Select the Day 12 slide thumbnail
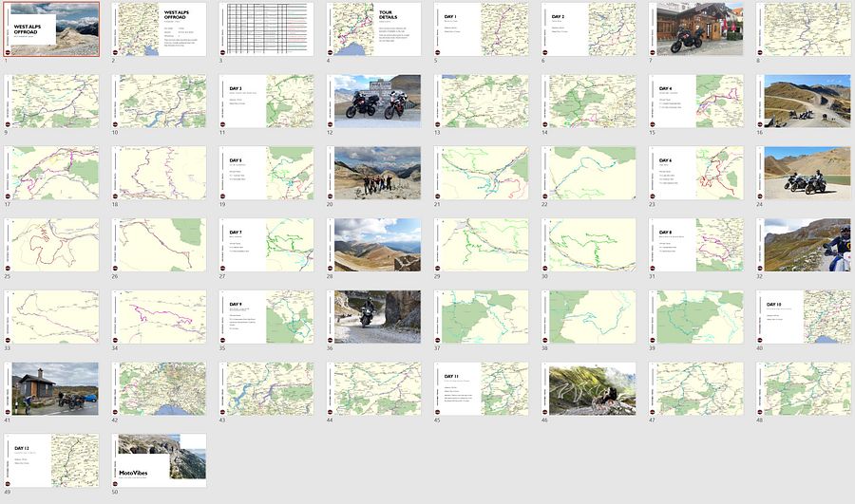Image resolution: width=855 pixels, height=504 pixels. point(52,461)
